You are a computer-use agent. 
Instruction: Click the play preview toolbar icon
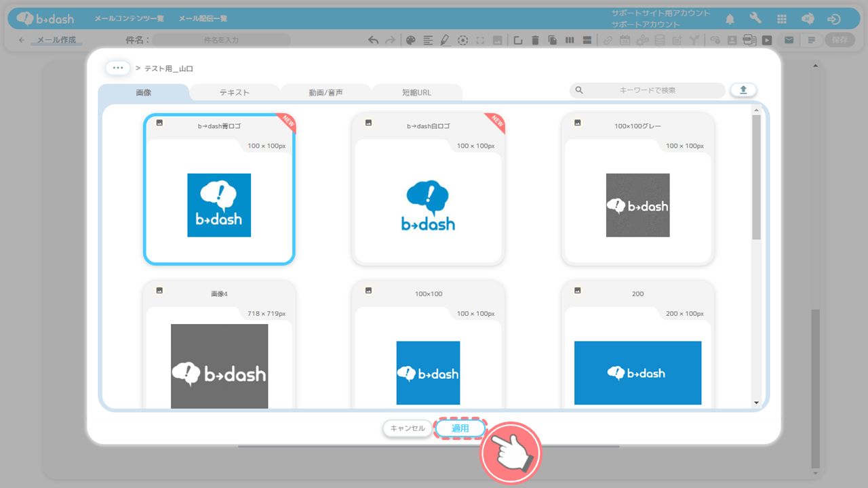[x=767, y=40]
